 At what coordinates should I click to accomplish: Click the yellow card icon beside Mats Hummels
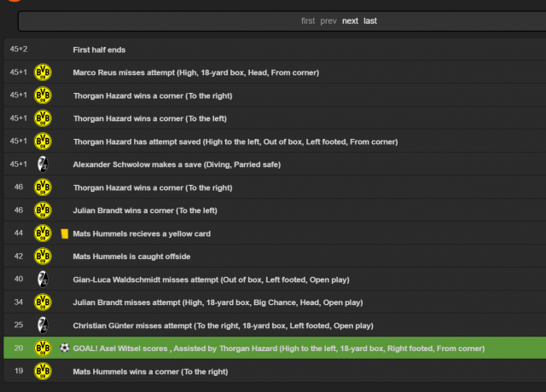coord(65,233)
